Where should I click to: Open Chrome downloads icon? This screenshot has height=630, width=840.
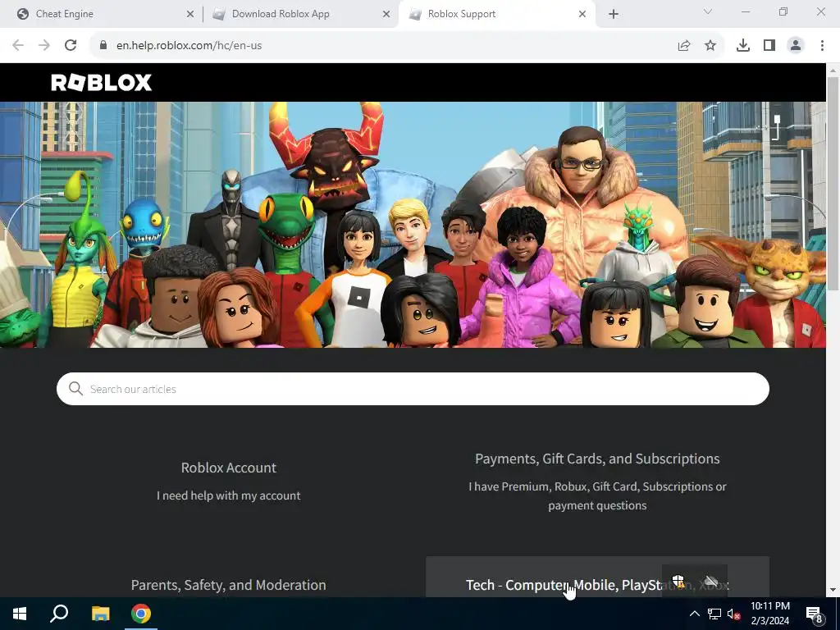pos(743,46)
